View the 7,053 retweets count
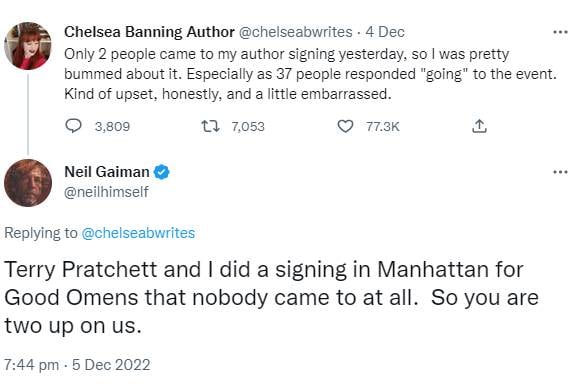 [248, 127]
